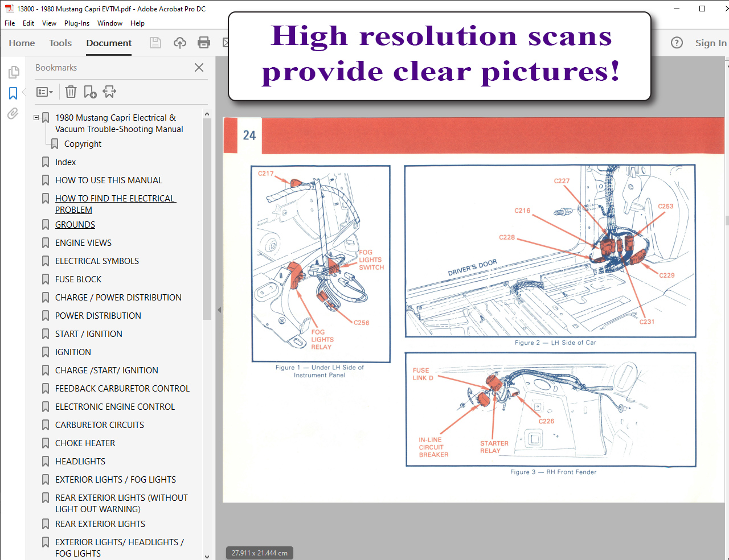Jump to CHOKE HEATER bookmark
Image resolution: width=729 pixels, height=560 pixels.
[x=85, y=443]
